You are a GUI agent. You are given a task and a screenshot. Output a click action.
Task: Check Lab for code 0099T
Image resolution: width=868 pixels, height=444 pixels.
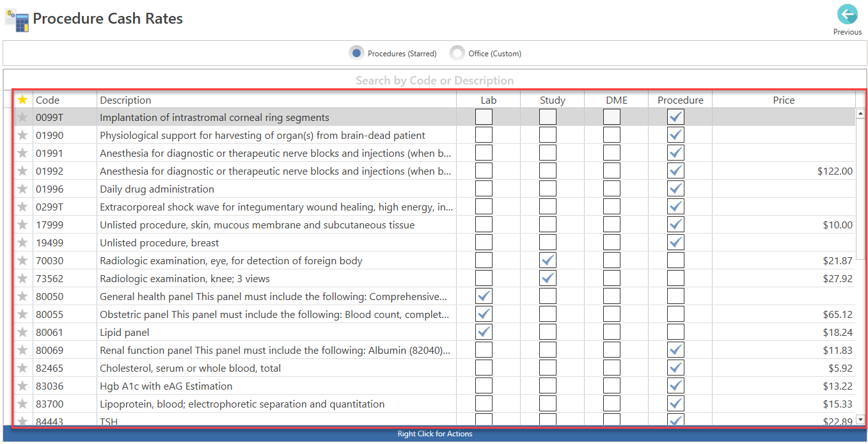pos(484,117)
